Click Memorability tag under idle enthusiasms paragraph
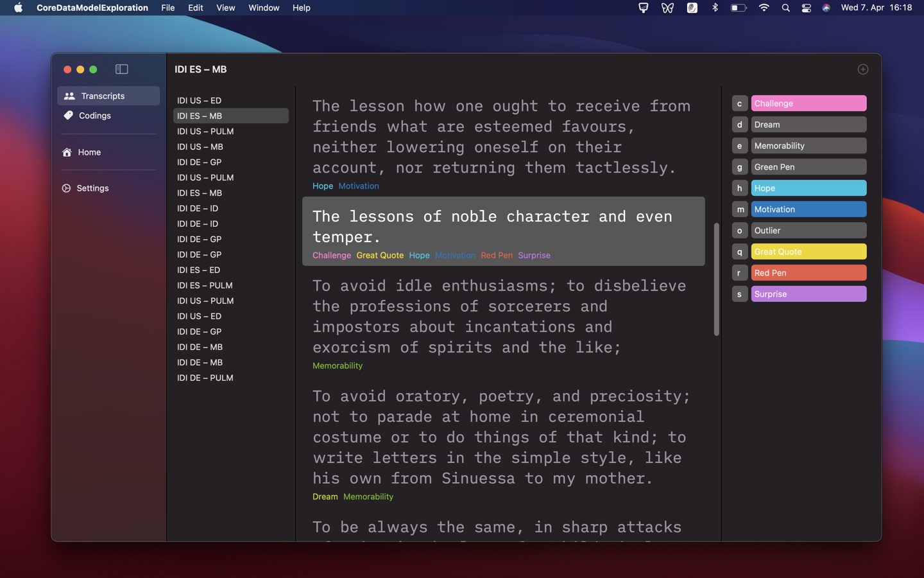The height and width of the screenshot is (578, 924). 338,365
